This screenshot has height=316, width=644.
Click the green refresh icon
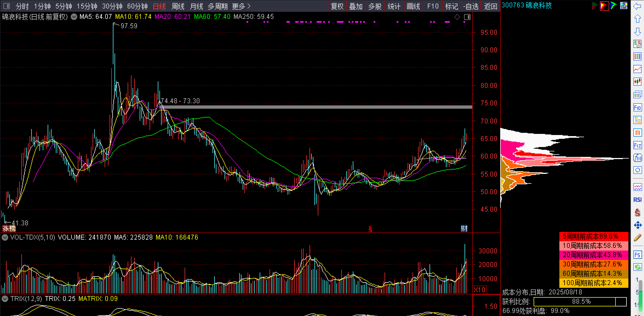coord(637,267)
